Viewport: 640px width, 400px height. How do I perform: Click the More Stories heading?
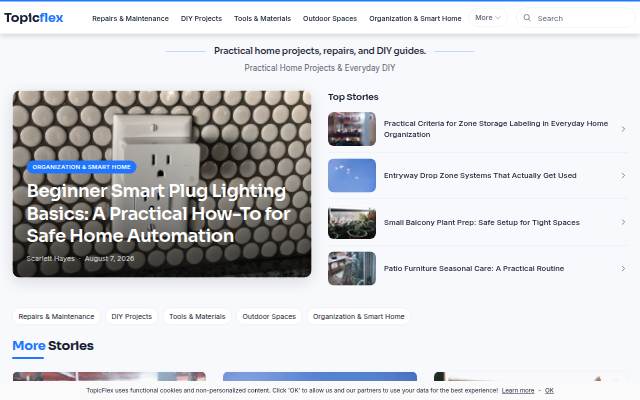[x=53, y=346]
